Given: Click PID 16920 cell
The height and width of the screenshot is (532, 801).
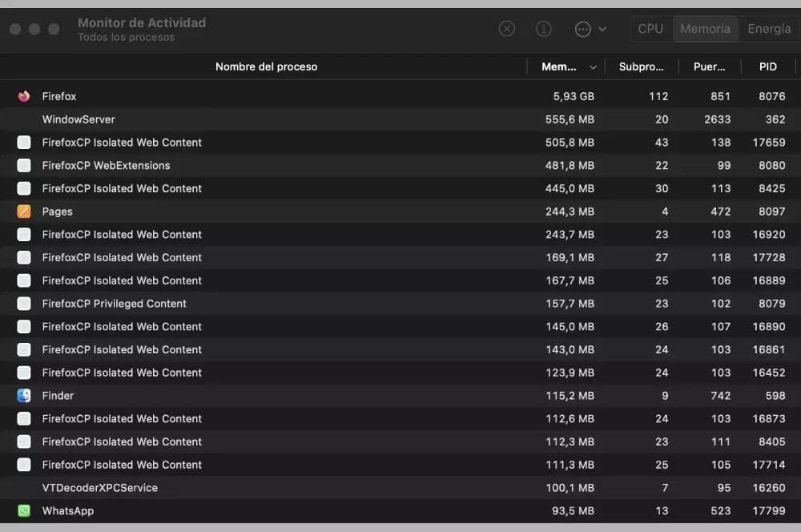Looking at the screenshot, I should (x=769, y=235).
